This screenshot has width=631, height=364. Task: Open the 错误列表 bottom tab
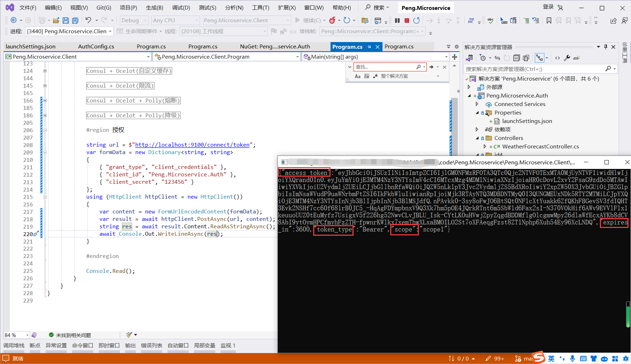(x=152, y=346)
